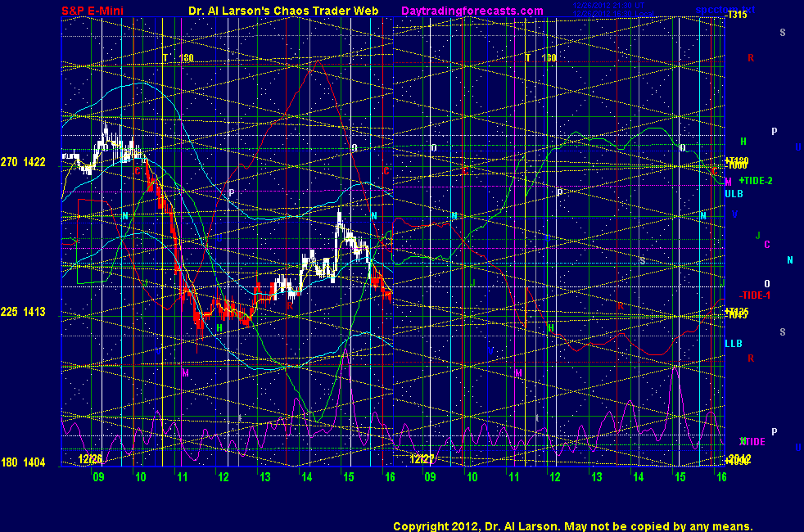804x532 pixels.
Task: Click the "270 1422" price axis label
Action: point(23,162)
